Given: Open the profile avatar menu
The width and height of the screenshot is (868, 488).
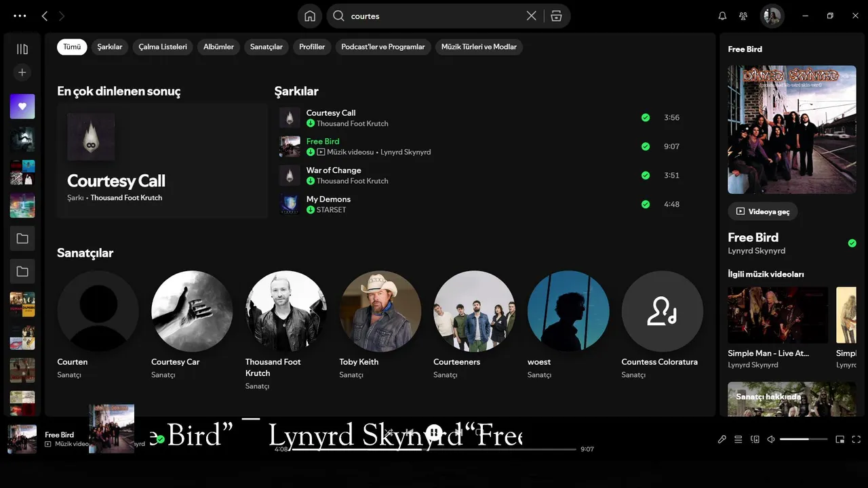Looking at the screenshot, I should click(x=772, y=16).
